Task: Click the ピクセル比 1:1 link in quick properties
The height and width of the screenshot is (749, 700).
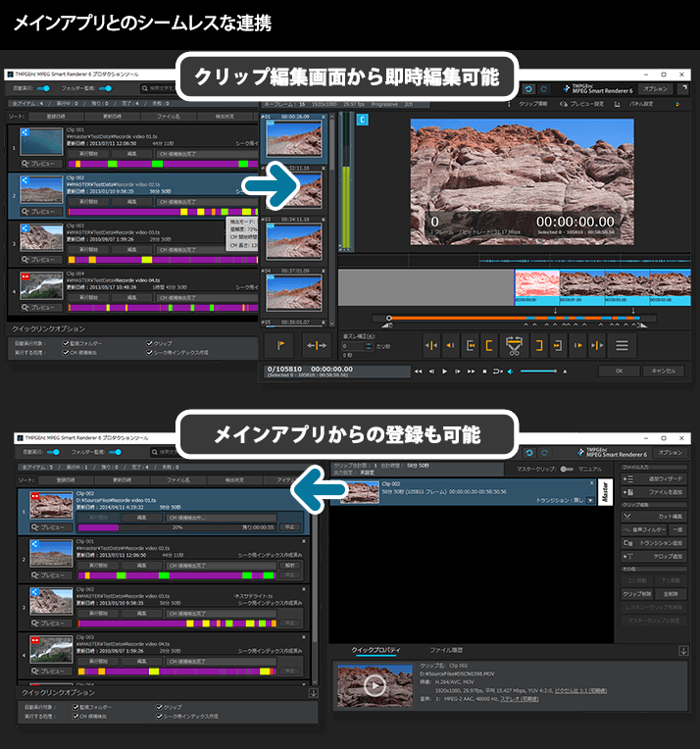Action: click(580, 691)
